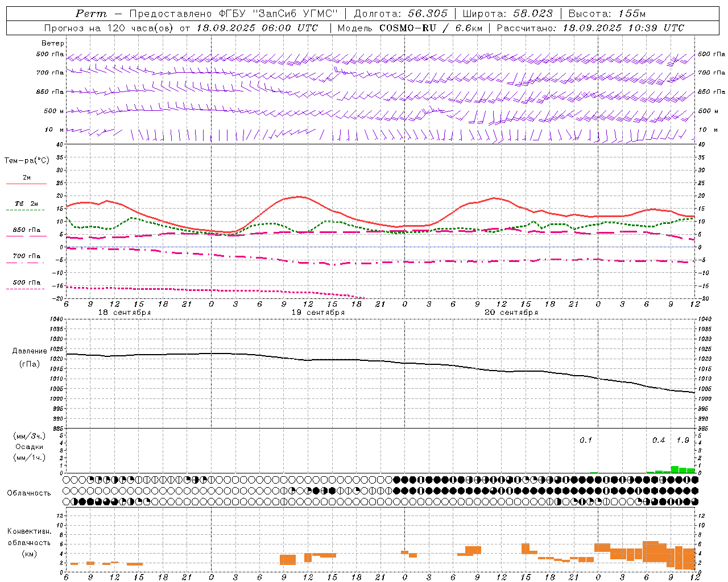Click the "Облачность" cloud cover label
Image resolution: width=728 pixels, height=582 pixels.
pos(29,493)
